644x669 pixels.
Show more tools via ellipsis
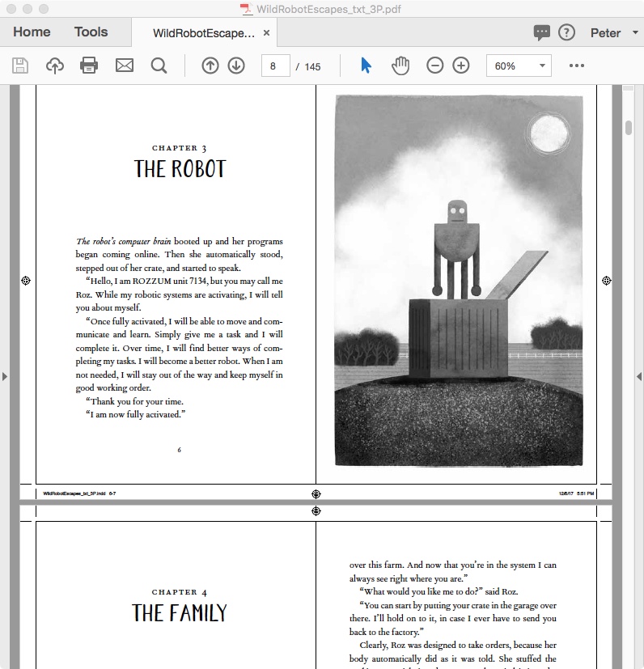click(x=577, y=66)
